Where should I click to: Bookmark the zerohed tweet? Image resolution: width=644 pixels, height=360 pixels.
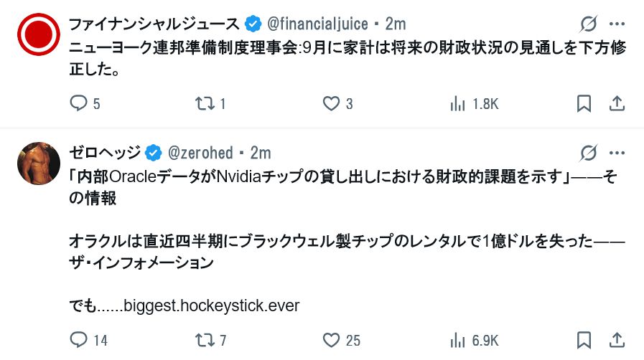click(x=584, y=340)
